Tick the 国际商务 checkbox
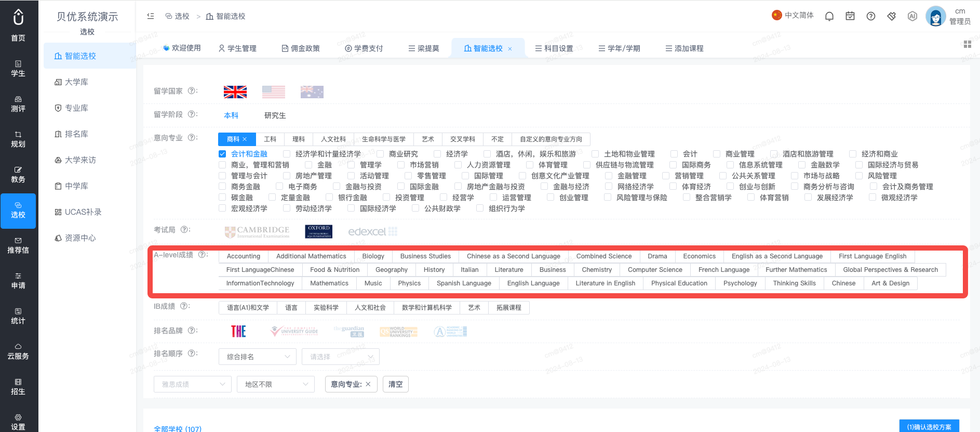 coord(673,165)
